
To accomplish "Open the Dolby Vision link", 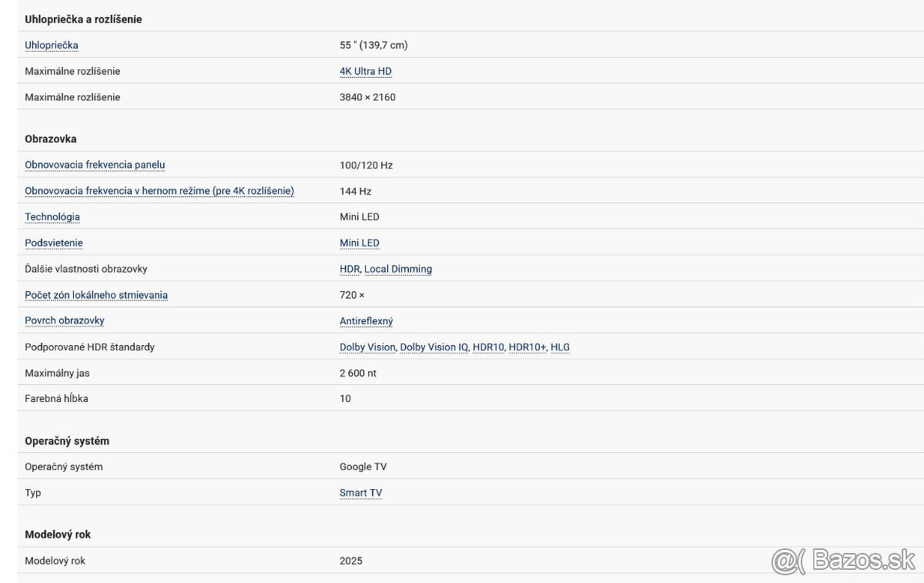I will [367, 347].
